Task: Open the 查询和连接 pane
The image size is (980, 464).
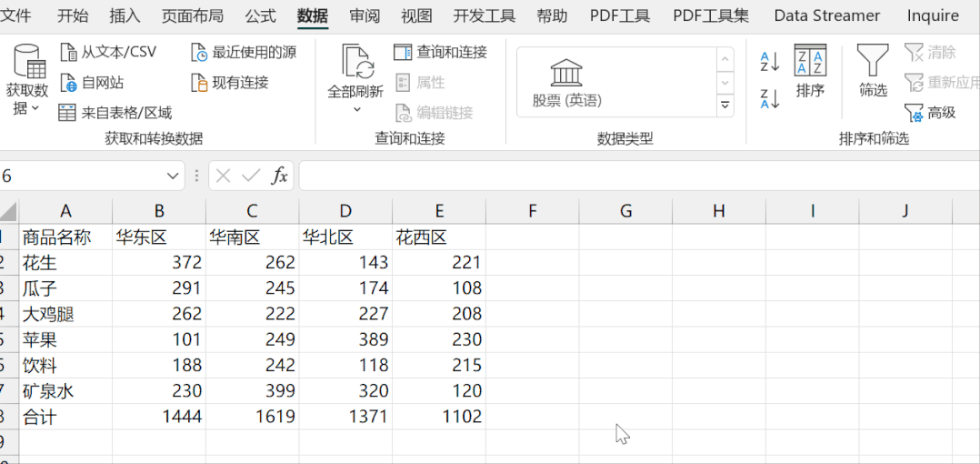Action: click(440, 52)
